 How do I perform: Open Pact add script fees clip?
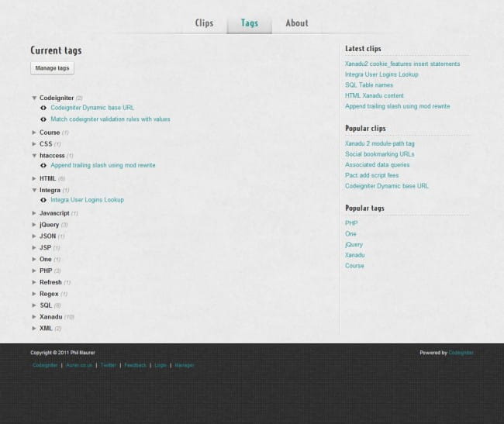(x=372, y=175)
